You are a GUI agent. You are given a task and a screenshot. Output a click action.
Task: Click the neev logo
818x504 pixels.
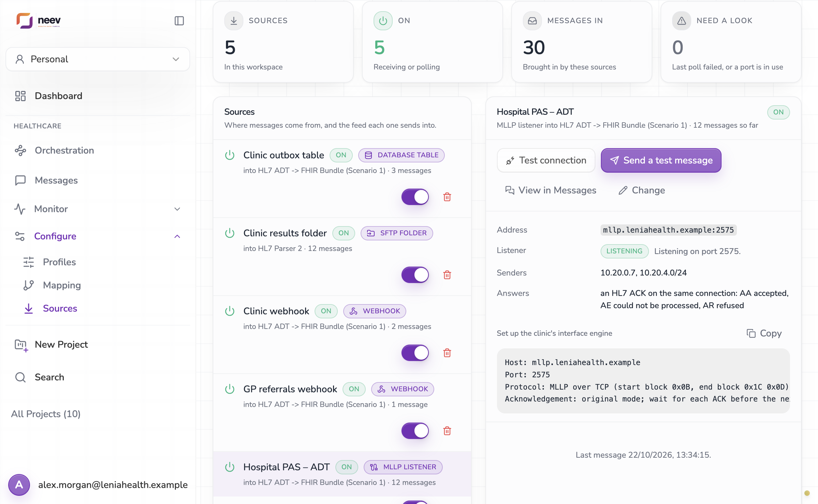39,21
